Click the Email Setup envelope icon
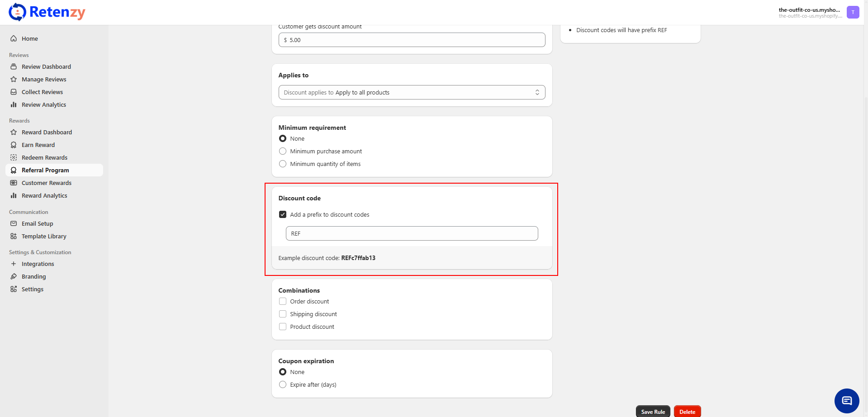868x417 pixels. tap(14, 223)
